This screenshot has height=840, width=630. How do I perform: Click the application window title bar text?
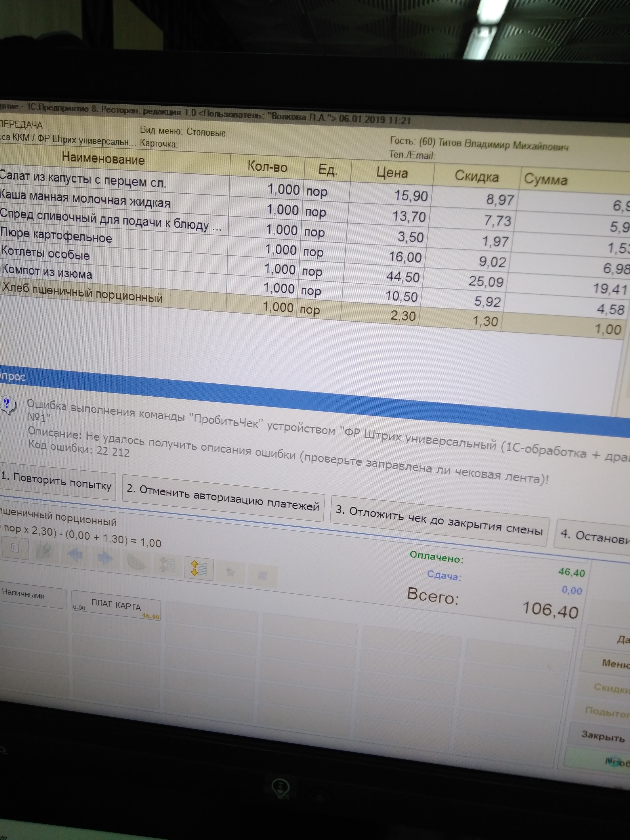coord(205,113)
